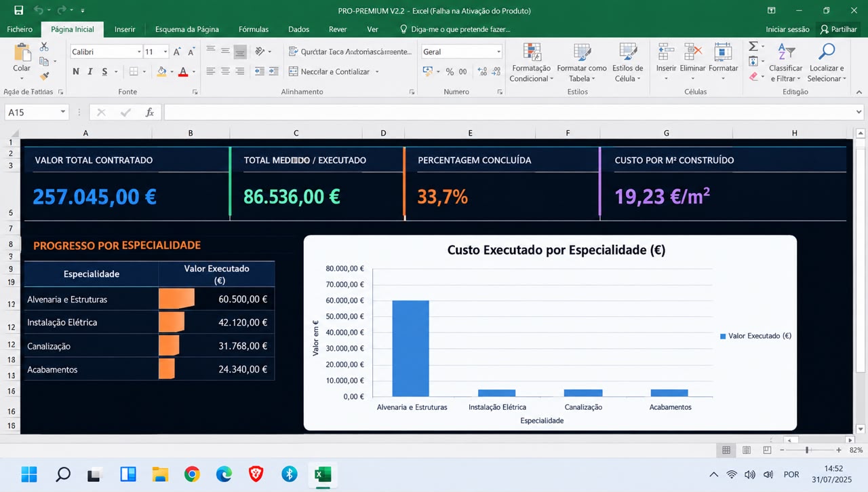Click the Format Painter brush icon
868x492 pixels.
[x=44, y=76]
